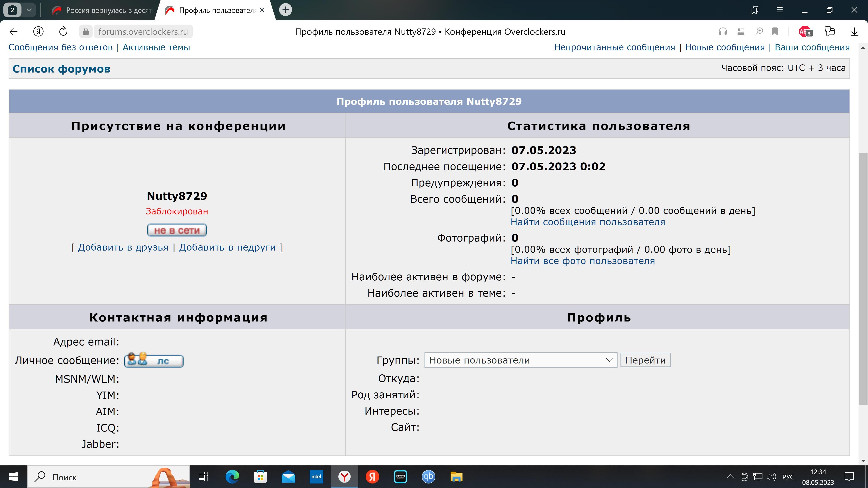This screenshot has height=488, width=868.
Task: Go back with the browser back arrow
Action: coord(14,32)
